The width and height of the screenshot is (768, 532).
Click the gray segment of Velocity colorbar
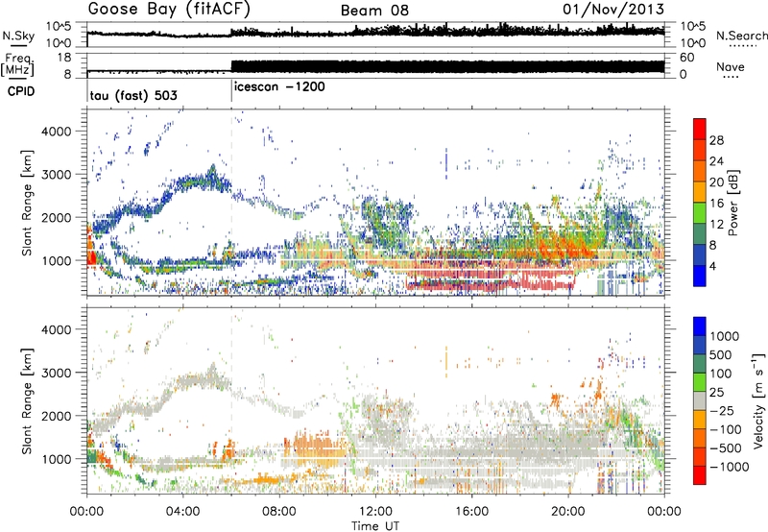pos(700,401)
